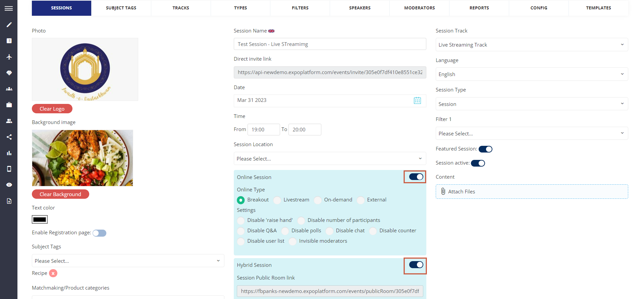Click the To time field 20:00
Image resolution: width=644 pixels, height=299 pixels.
pos(305,129)
